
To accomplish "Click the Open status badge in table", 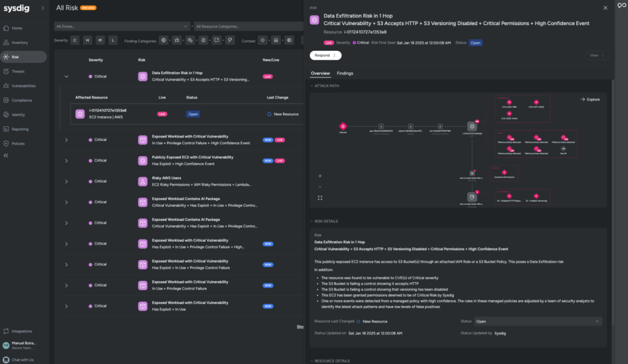I will click(193, 114).
